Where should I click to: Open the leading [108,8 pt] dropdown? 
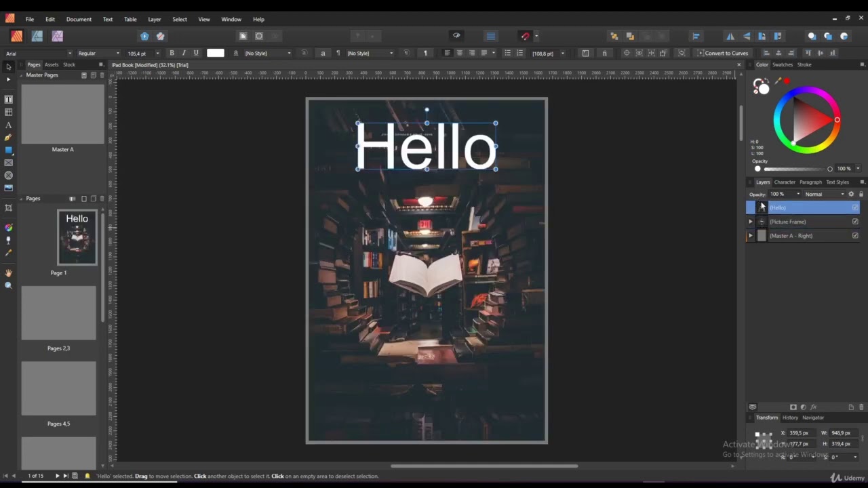(548, 54)
